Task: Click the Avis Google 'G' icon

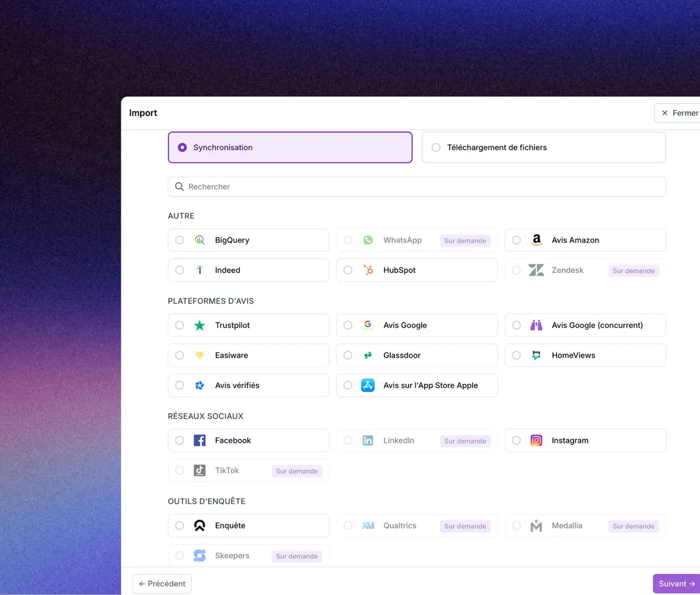Action: (x=368, y=325)
